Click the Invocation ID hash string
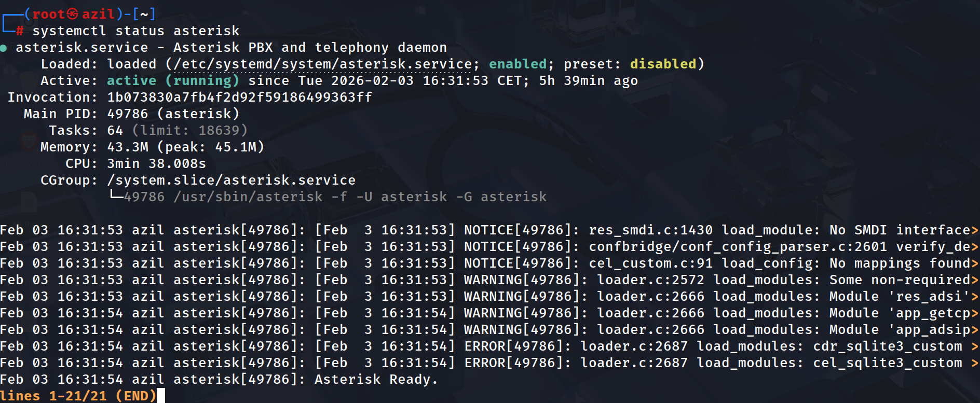Screen dimensions: 980x403 pyautogui.click(x=239, y=98)
